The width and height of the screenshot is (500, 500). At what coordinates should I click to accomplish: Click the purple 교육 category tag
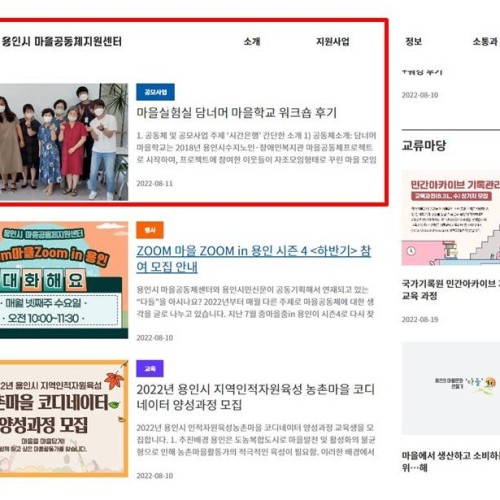(x=150, y=368)
